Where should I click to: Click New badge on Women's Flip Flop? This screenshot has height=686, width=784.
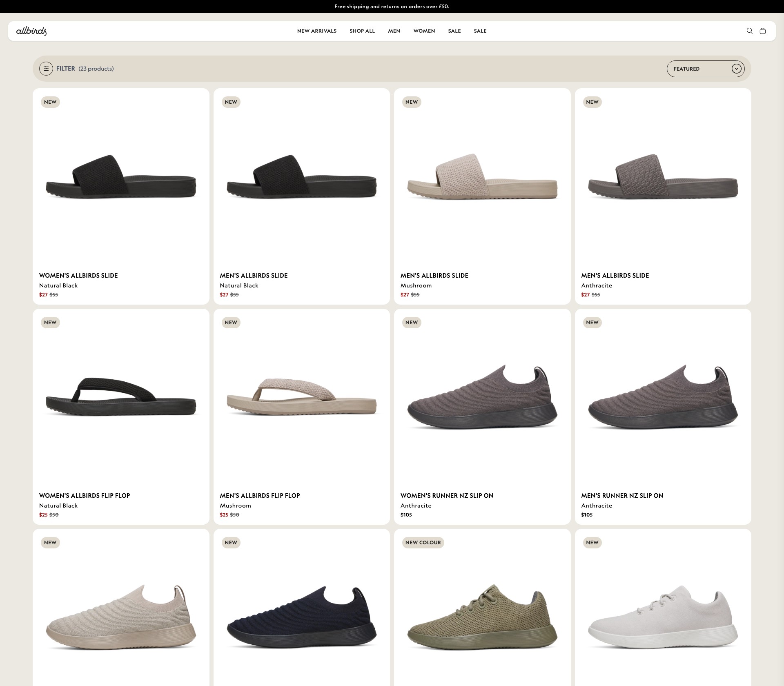[x=50, y=323]
